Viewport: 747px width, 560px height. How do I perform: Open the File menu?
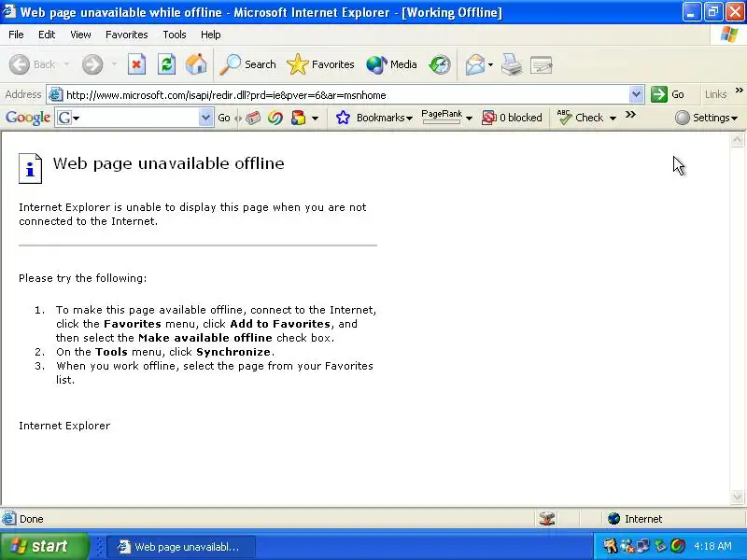pyautogui.click(x=16, y=35)
